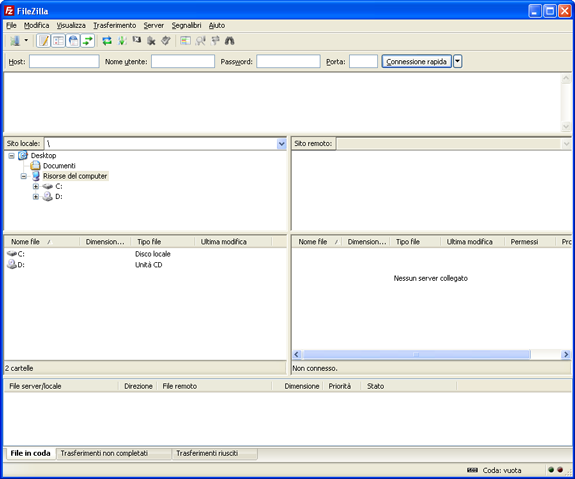Click the green activity indicator light

coord(551,469)
